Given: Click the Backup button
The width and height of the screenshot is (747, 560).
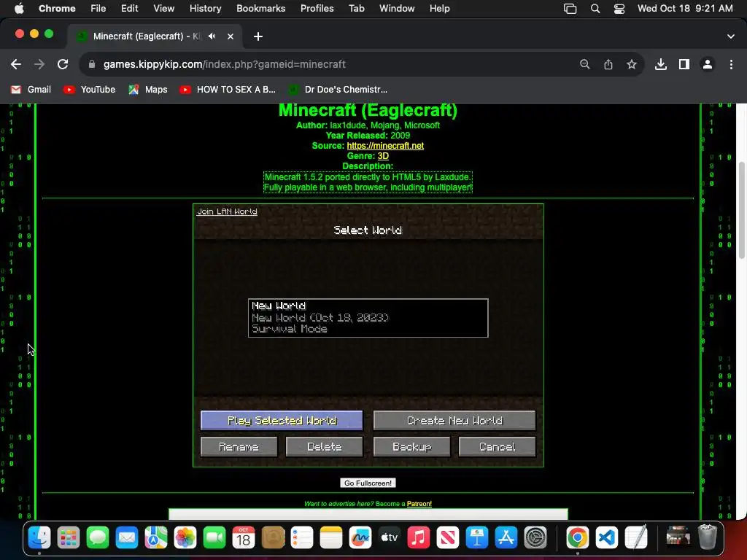Looking at the screenshot, I should pos(411,447).
